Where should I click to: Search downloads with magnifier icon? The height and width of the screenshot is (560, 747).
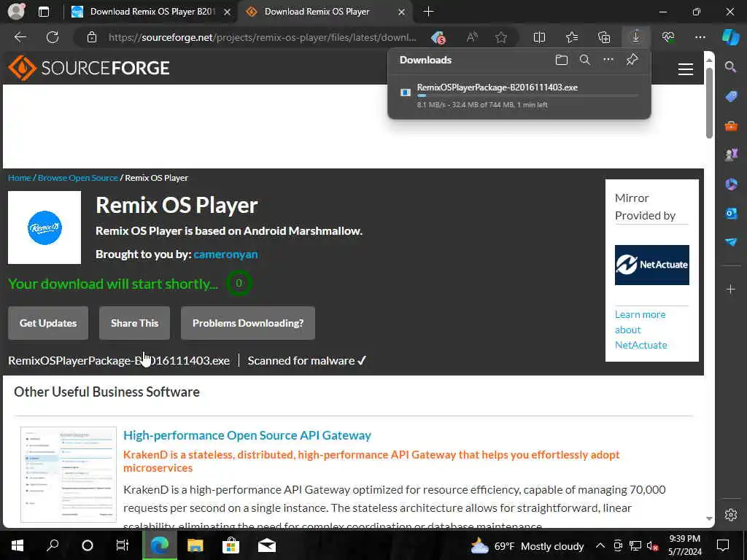[x=584, y=60]
